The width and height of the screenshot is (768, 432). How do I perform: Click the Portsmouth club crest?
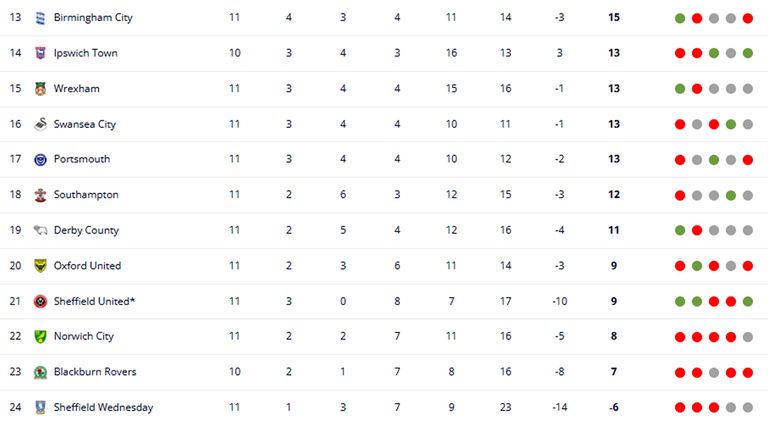40,160
